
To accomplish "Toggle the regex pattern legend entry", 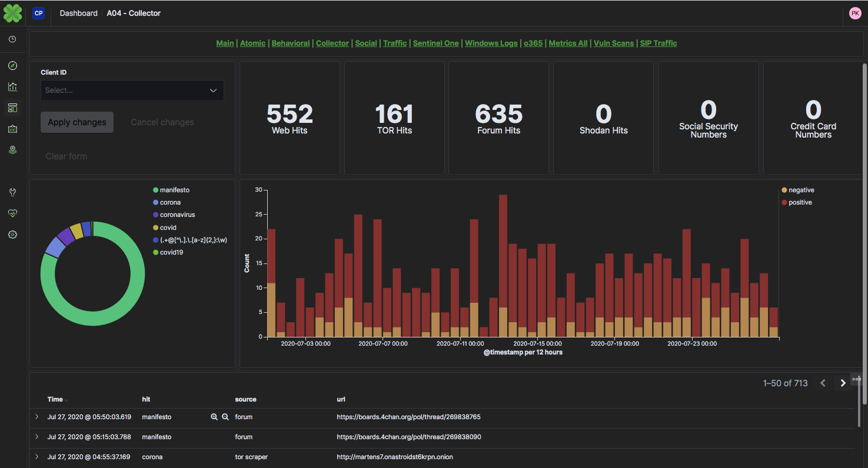I will pos(190,240).
